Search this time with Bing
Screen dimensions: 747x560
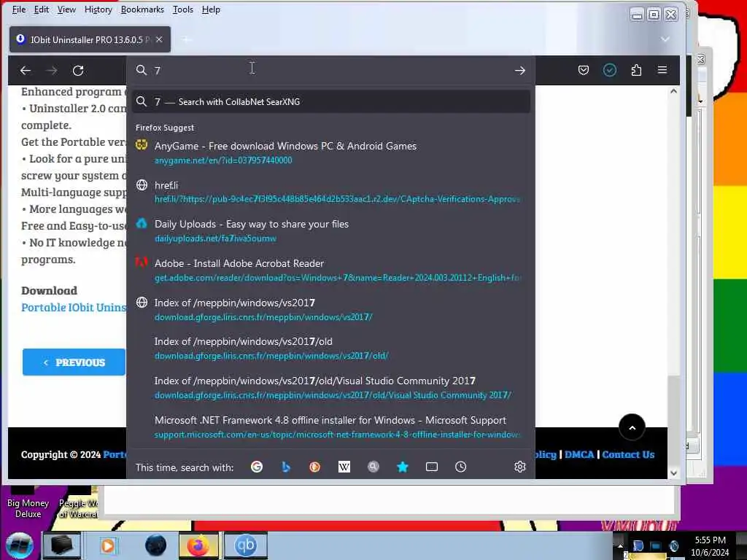pyautogui.click(x=286, y=467)
